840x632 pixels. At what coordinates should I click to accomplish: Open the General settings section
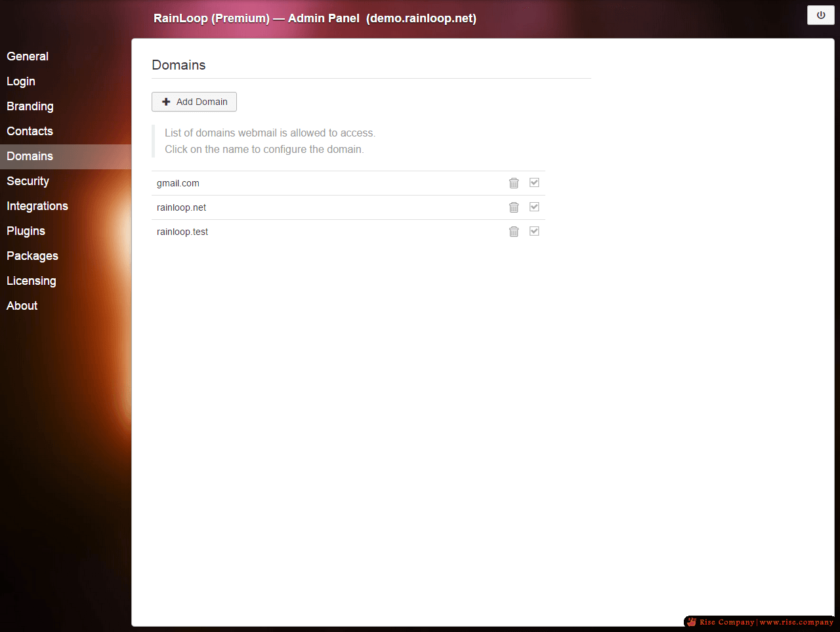click(66, 56)
